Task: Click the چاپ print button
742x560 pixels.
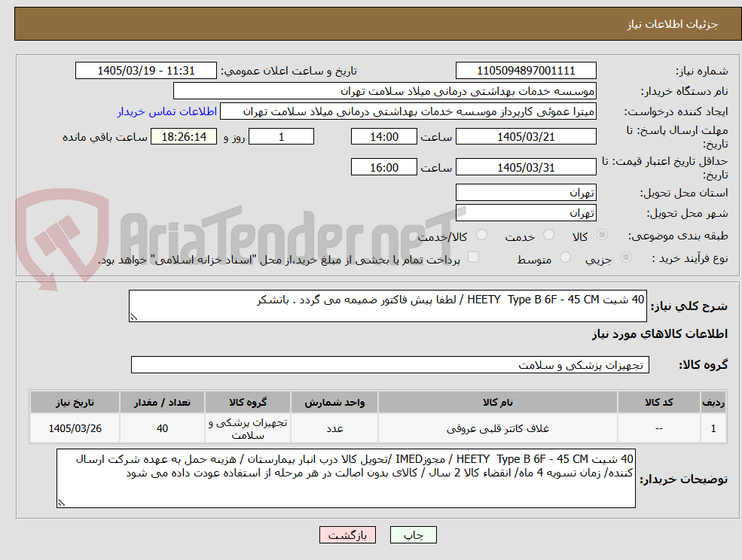Action: coord(413,535)
